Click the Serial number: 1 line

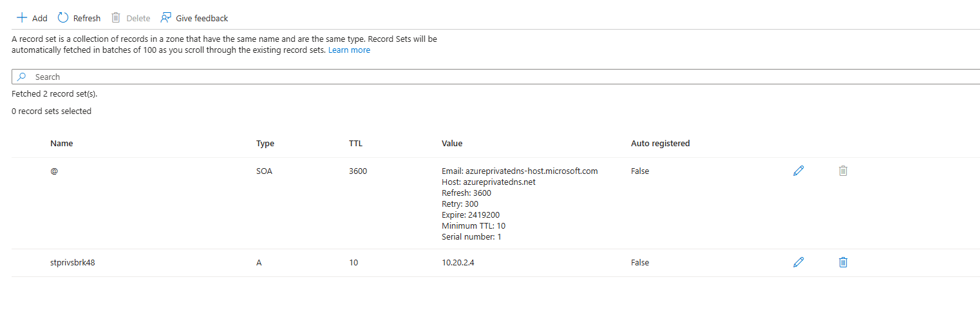coord(471,237)
